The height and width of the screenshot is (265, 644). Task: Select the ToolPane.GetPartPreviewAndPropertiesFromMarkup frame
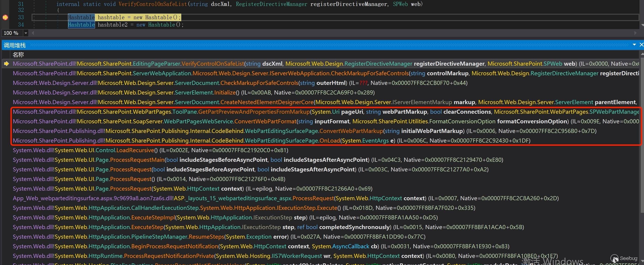[253, 112]
